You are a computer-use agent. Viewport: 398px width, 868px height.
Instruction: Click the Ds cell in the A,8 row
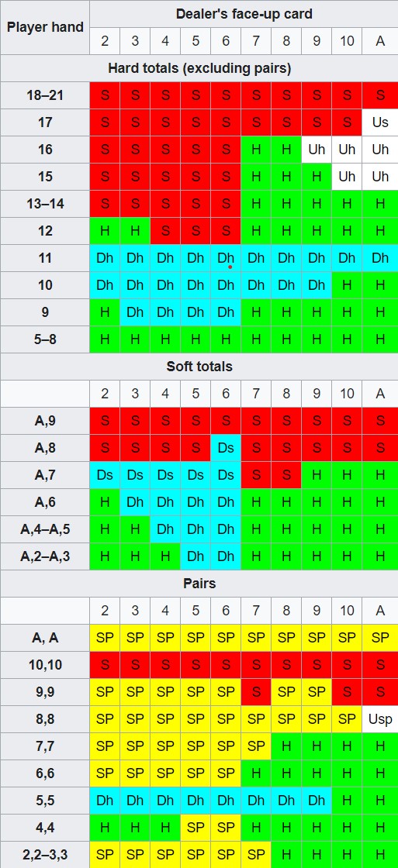click(226, 448)
